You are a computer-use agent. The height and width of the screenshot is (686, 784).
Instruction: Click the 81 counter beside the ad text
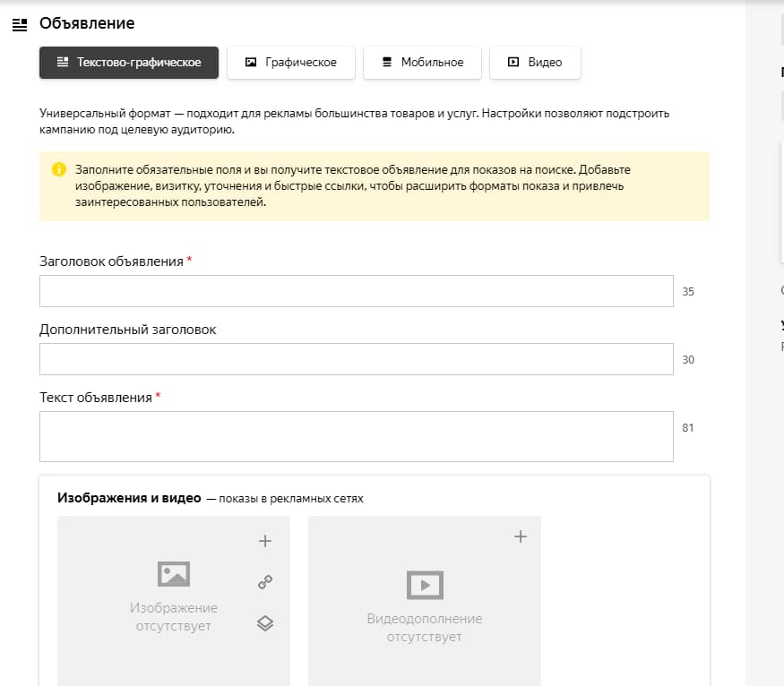(x=688, y=428)
